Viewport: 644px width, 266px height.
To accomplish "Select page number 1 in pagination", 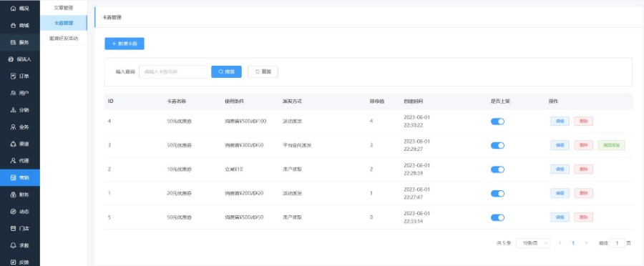I will point(573,243).
